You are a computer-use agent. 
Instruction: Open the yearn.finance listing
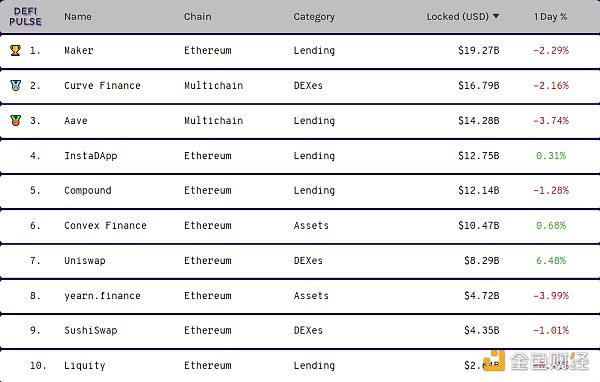102,295
